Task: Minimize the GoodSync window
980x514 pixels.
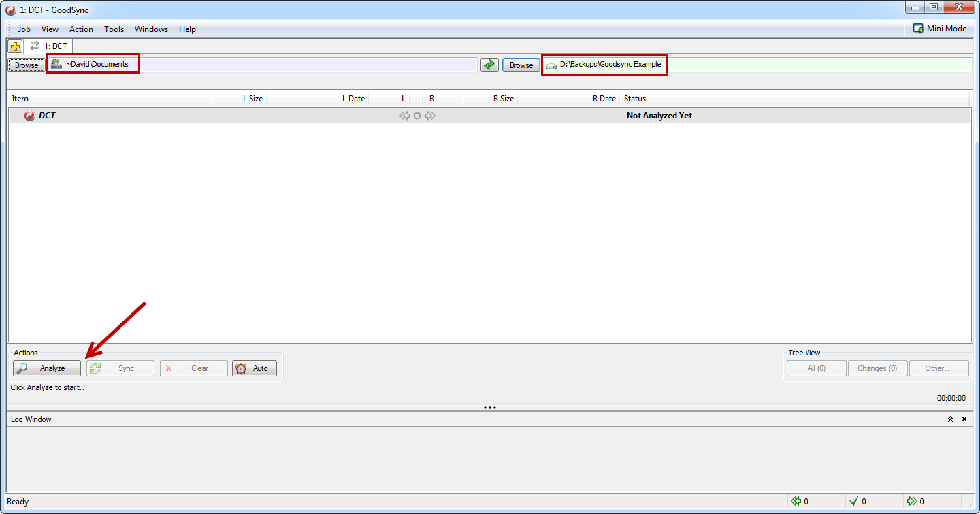Action: (915, 7)
